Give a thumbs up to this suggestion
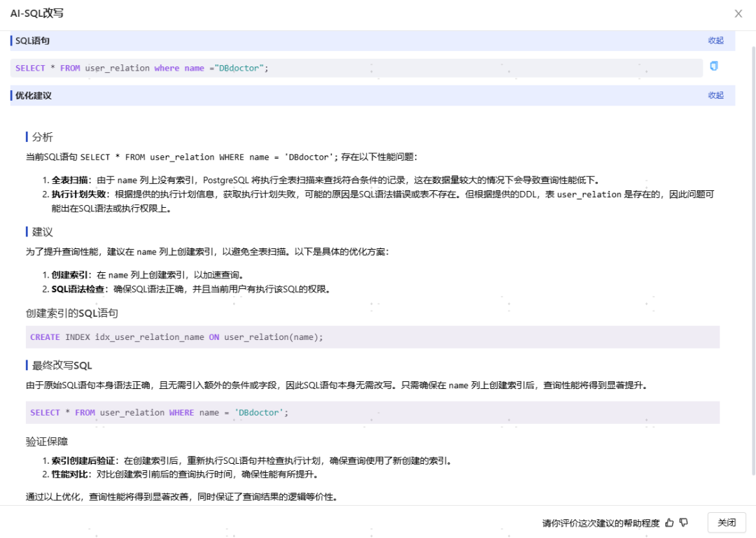Viewport: 756px width, 538px height. 669,523
